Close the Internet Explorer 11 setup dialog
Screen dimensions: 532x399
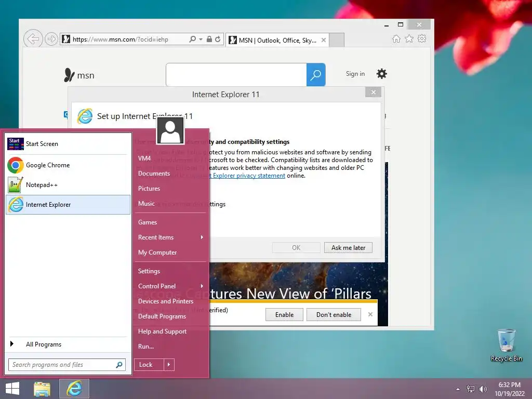[373, 92]
